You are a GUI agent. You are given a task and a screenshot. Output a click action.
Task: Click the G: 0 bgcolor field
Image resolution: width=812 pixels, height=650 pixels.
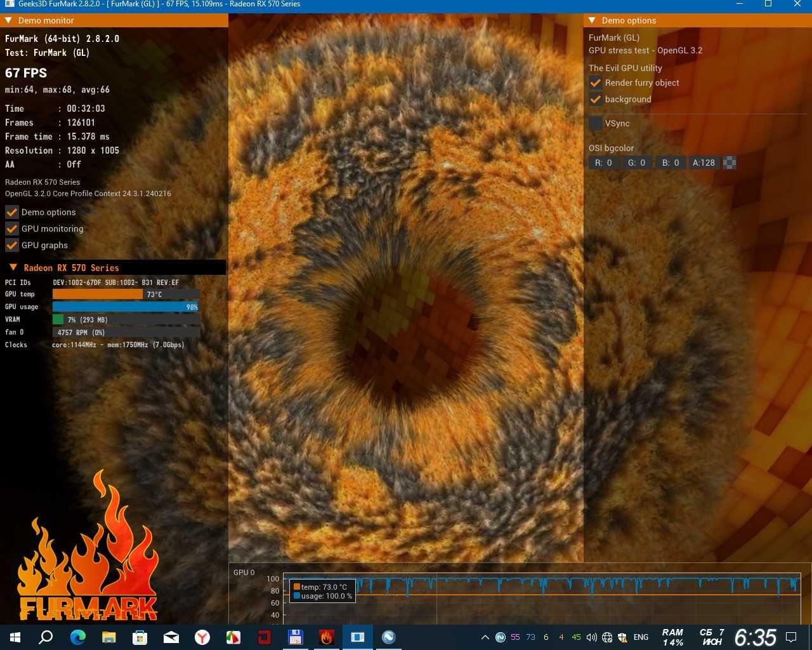pos(637,162)
